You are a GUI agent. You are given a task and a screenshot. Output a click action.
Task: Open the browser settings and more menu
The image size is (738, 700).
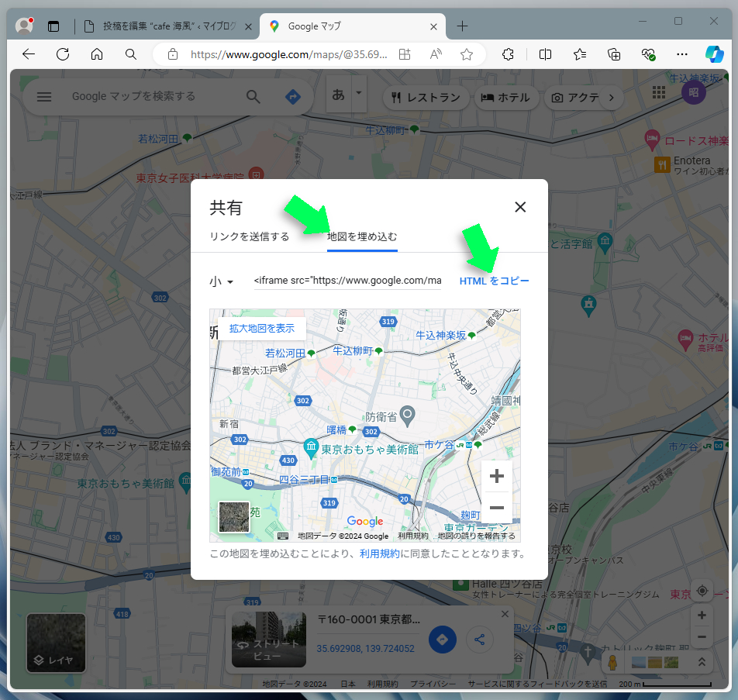point(682,54)
